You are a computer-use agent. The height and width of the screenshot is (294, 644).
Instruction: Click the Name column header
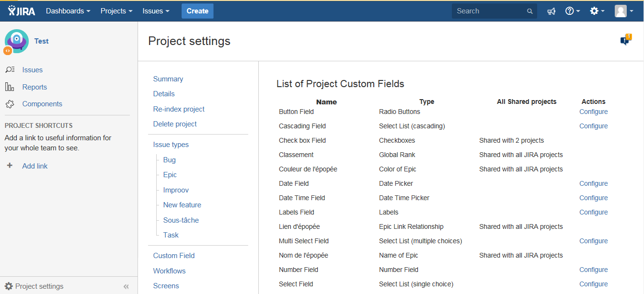point(326,102)
